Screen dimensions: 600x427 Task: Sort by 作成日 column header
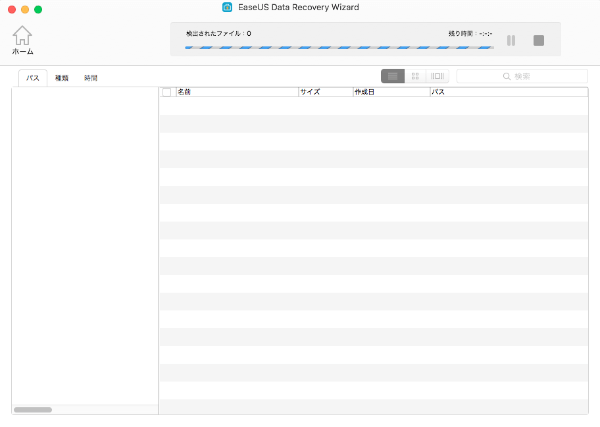pyautogui.click(x=391, y=92)
